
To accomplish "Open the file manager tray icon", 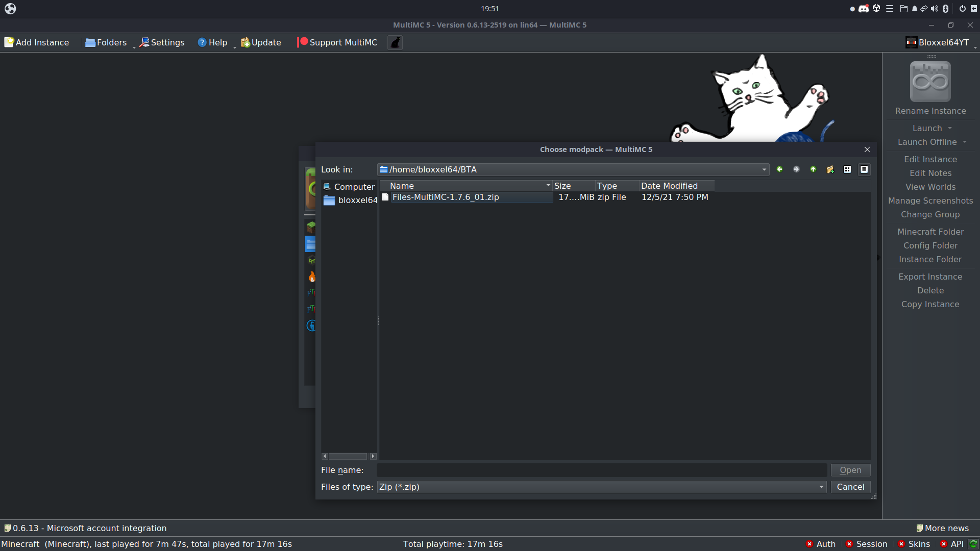I will tap(903, 9).
